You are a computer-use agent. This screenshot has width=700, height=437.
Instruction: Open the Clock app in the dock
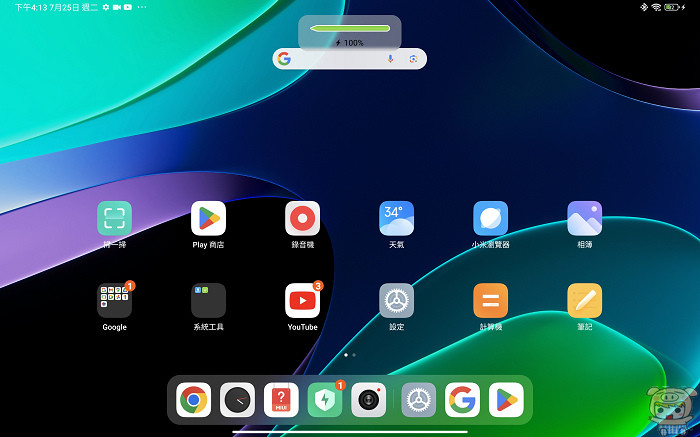(238, 400)
